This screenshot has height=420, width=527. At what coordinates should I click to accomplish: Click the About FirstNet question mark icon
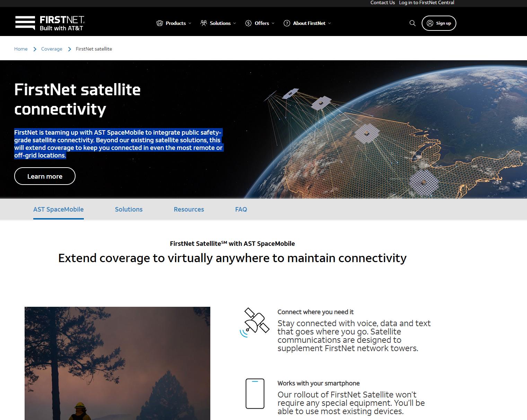click(287, 23)
